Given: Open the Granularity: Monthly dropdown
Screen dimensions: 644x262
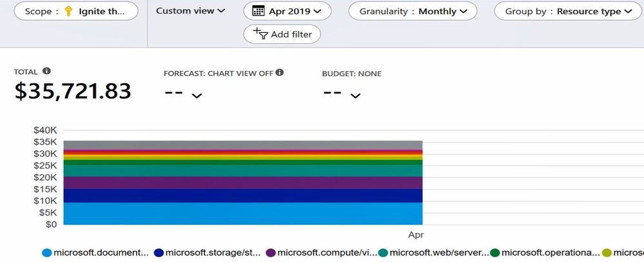Looking at the screenshot, I should (413, 11).
